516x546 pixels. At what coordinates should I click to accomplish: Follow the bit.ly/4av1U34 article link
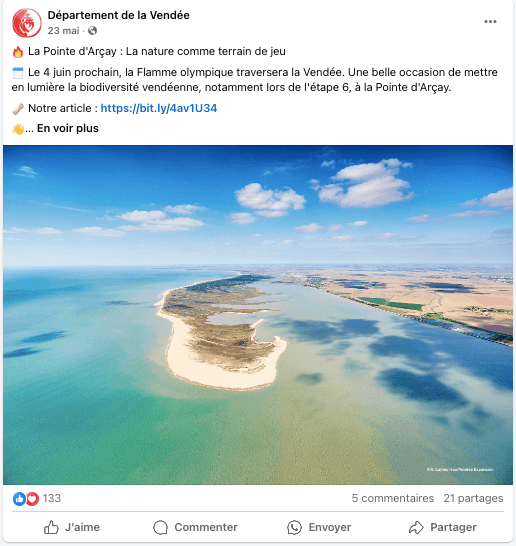(x=159, y=108)
